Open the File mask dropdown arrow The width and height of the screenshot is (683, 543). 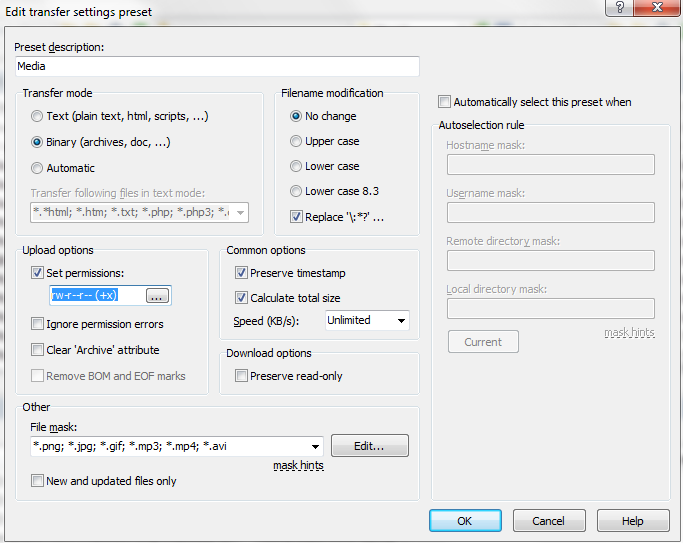click(x=316, y=446)
